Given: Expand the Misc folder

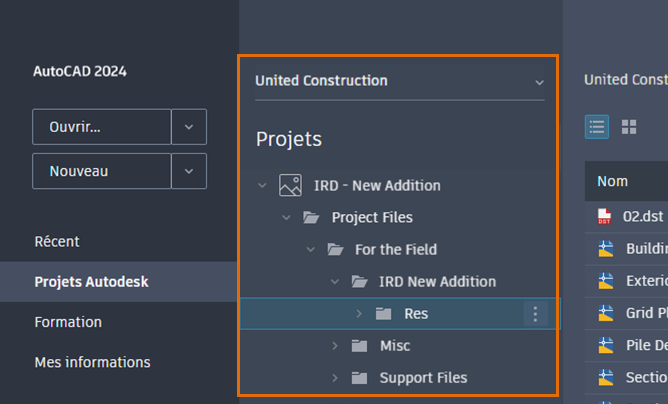Looking at the screenshot, I should tap(335, 346).
